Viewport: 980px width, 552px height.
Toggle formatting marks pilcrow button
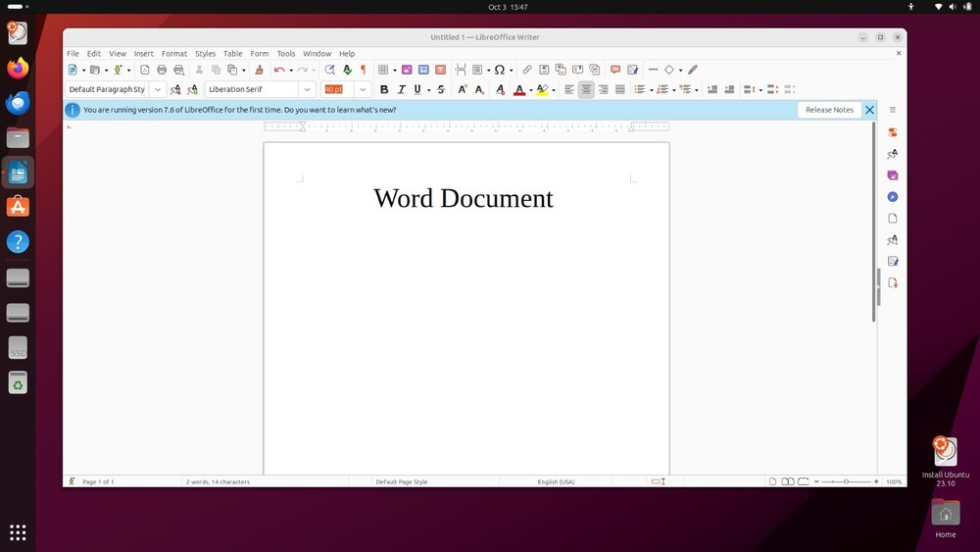363,70
